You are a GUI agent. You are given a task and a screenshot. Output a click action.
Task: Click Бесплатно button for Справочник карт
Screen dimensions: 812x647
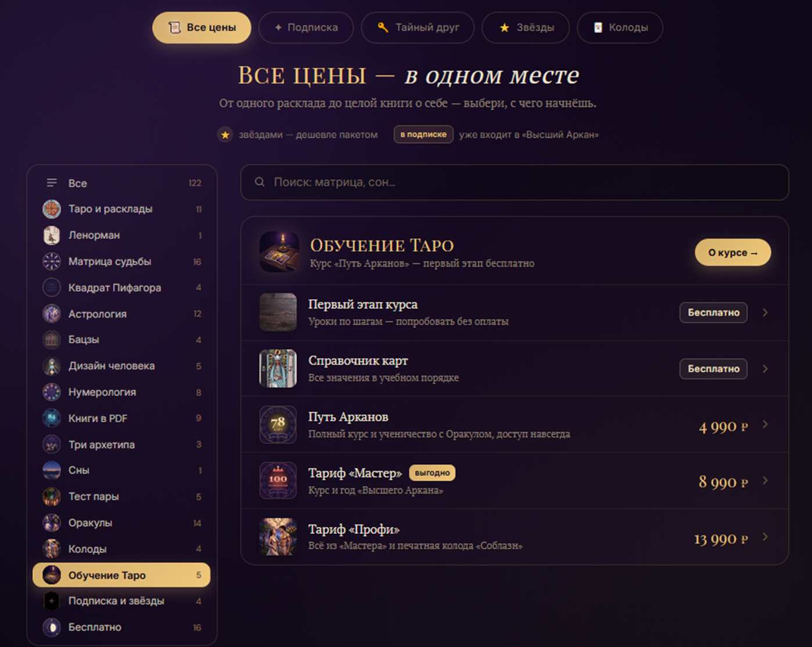coord(713,369)
